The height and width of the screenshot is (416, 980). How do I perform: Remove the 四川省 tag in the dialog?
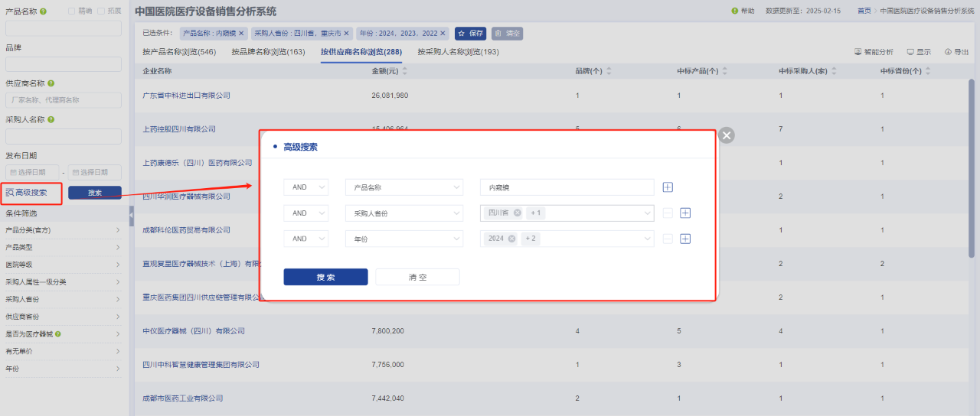pos(518,213)
